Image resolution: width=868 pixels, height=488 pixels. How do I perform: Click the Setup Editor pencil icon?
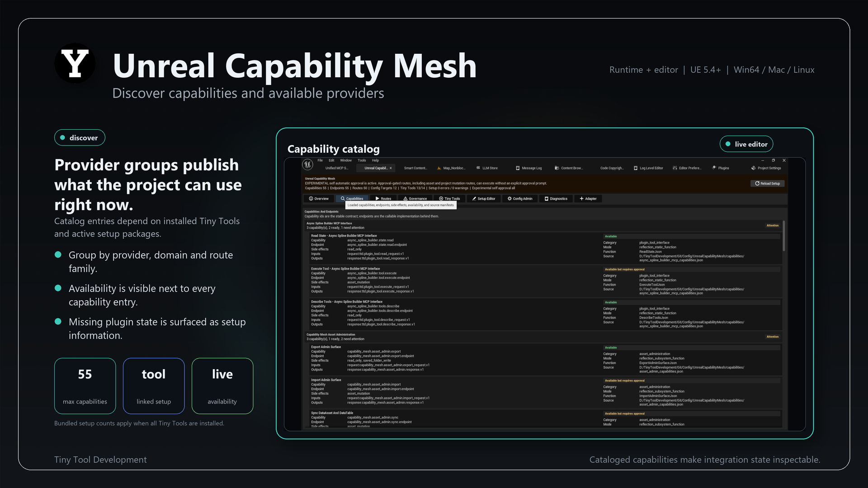coord(474,199)
